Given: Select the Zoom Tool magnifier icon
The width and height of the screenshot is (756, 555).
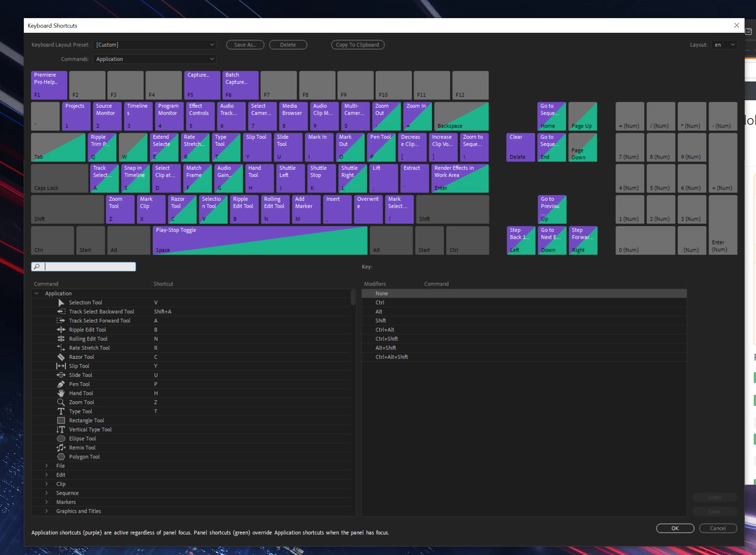Looking at the screenshot, I should coord(61,402).
